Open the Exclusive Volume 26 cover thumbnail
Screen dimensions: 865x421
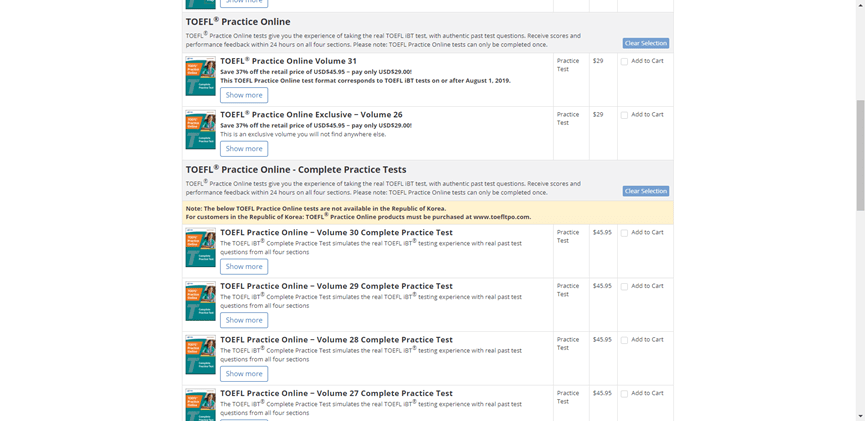[200, 130]
